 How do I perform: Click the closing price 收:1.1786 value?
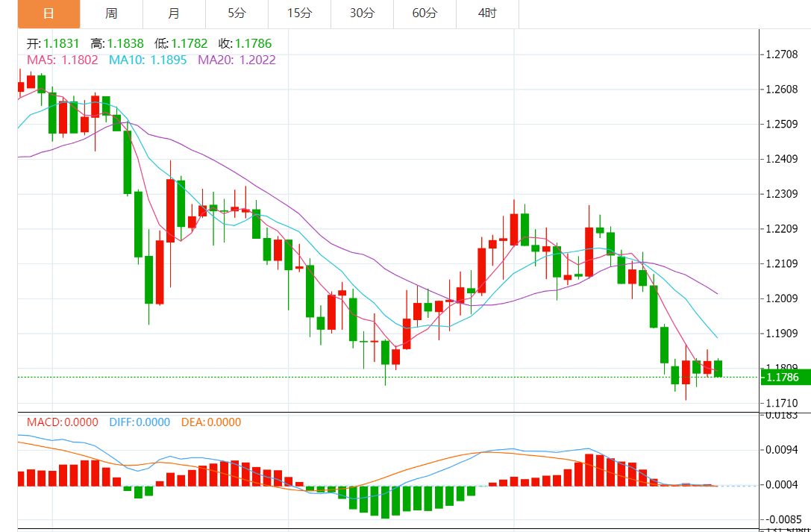point(245,44)
